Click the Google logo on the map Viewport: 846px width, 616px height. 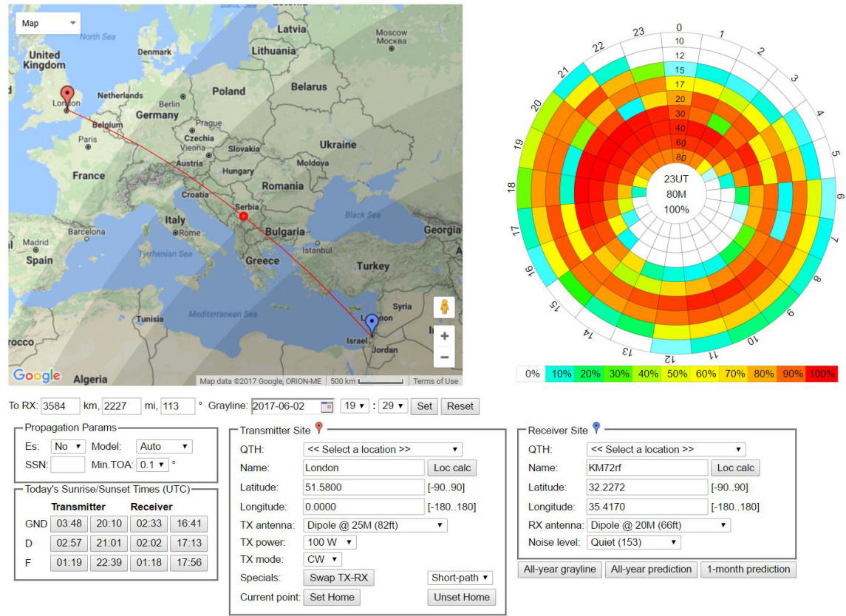coord(36,375)
